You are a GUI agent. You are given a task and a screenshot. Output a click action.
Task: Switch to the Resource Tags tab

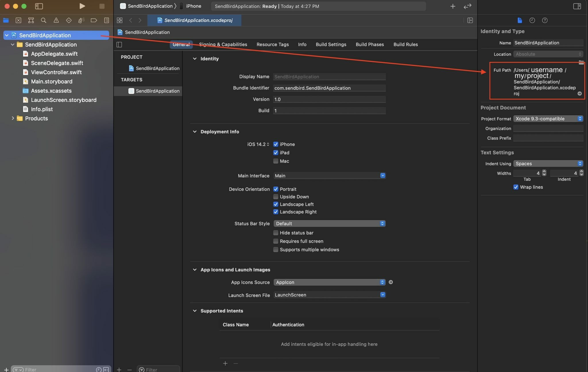272,44
